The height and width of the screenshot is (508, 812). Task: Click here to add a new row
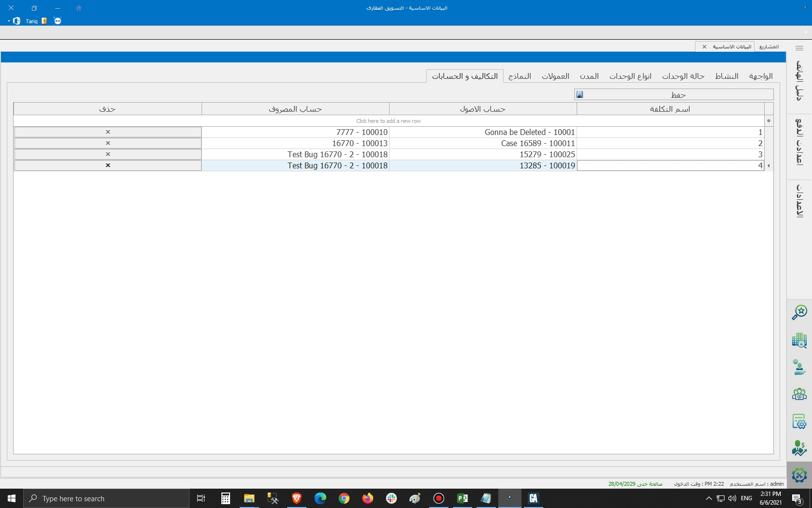tap(389, 121)
